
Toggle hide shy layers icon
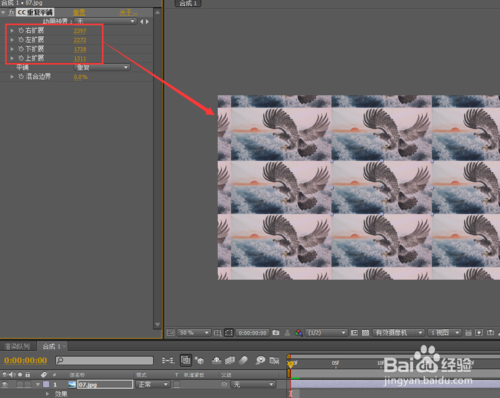[x=217, y=360]
